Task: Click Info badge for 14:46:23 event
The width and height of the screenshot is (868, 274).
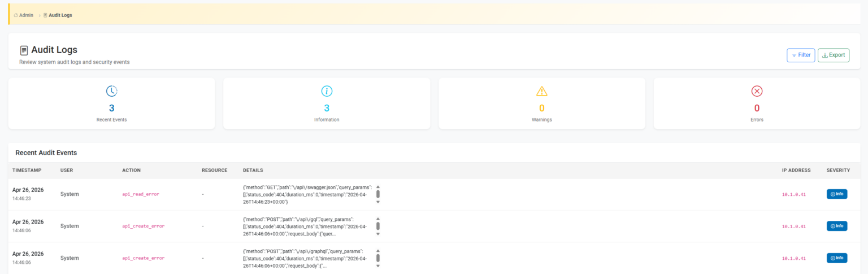Action: coord(837,194)
